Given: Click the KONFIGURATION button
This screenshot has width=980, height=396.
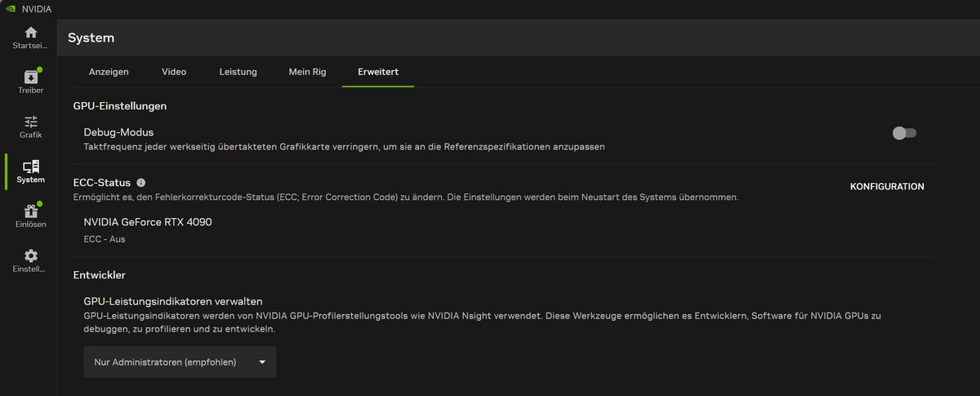Looking at the screenshot, I should [x=887, y=187].
